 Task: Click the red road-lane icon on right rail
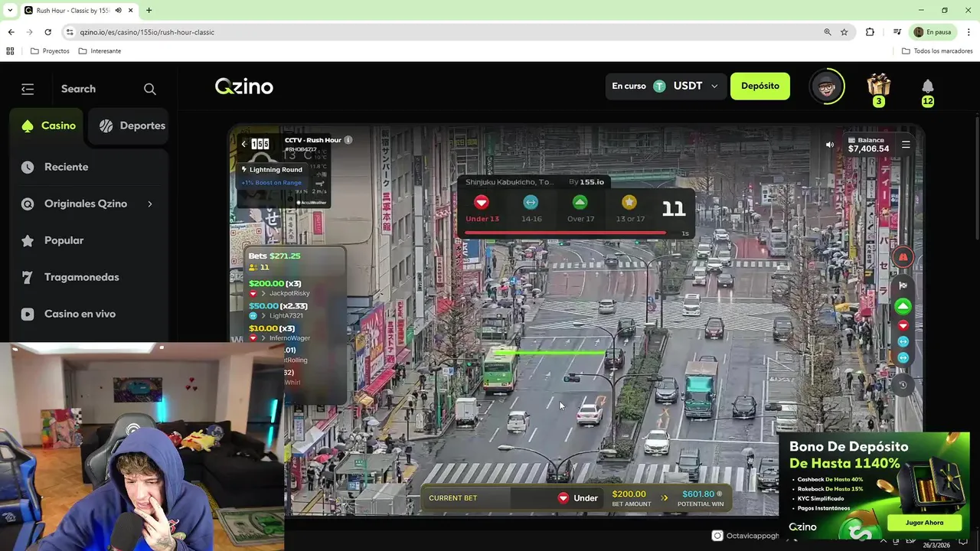coord(903,258)
